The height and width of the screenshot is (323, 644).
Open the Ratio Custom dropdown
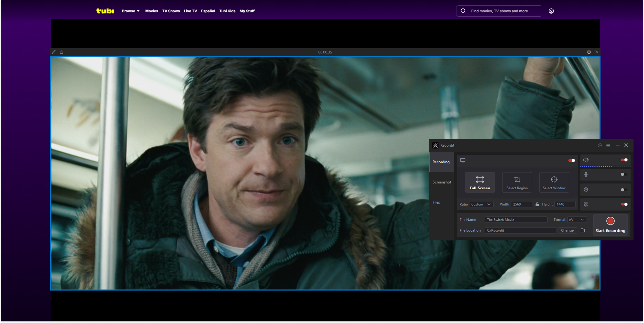coord(481,204)
